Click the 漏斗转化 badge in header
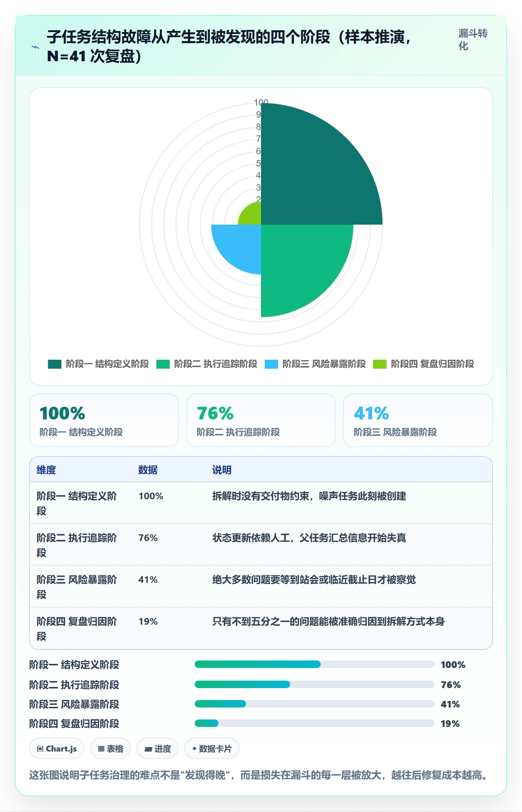The image size is (522, 812). [473, 40]
